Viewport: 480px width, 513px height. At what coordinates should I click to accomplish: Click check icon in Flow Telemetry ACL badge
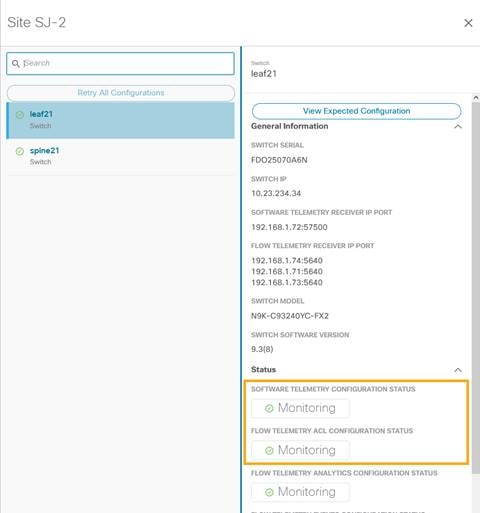point(269,451)
